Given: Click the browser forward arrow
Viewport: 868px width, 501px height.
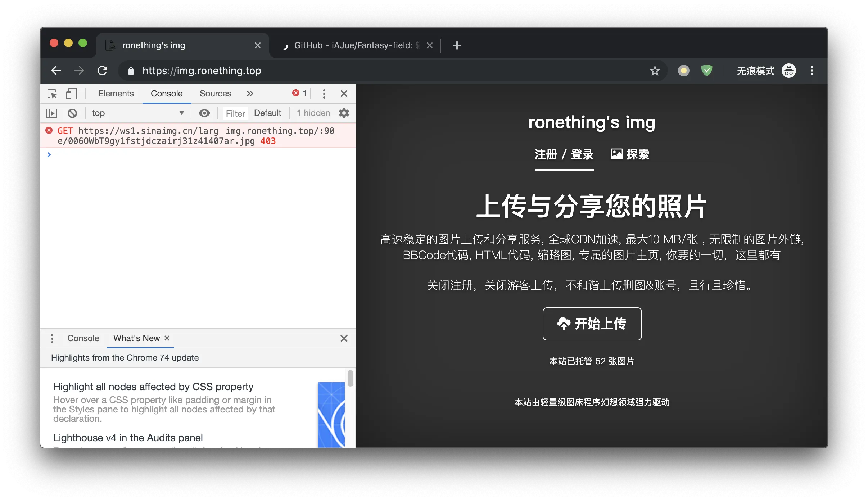Looking at the screenshot, I should pyautogui.click(x=79, y=71).
